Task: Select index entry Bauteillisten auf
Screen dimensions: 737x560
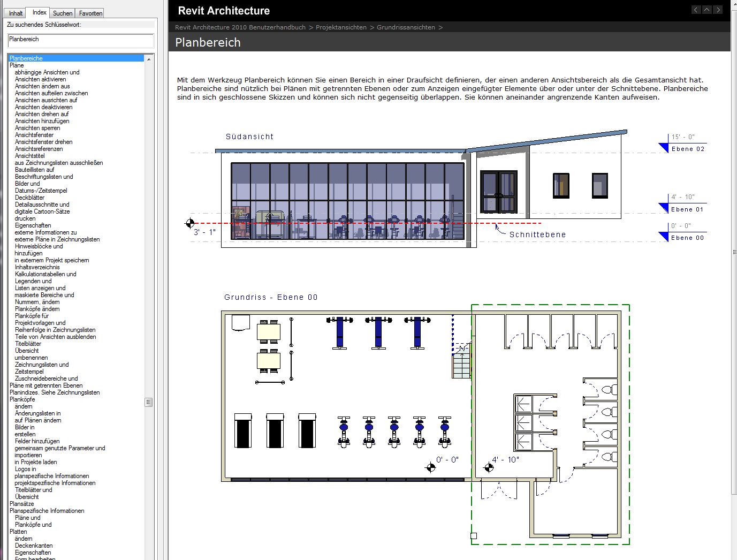Action: 34,170
